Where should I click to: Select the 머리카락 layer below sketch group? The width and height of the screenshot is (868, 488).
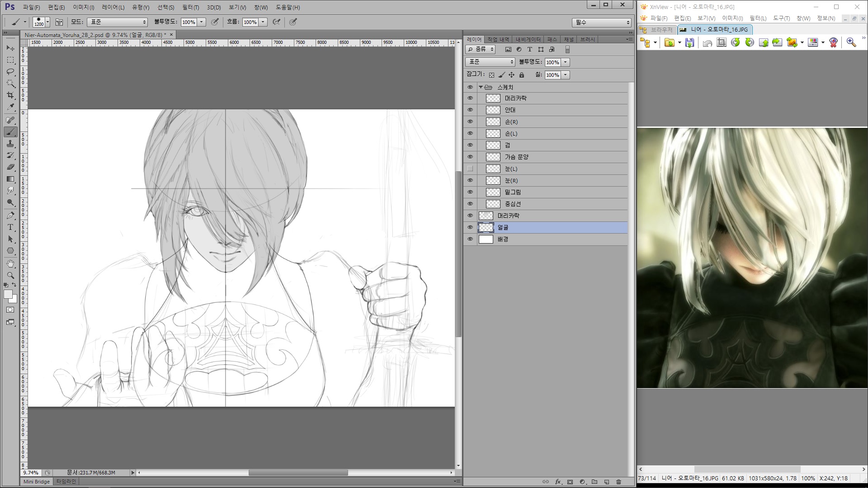509,216
